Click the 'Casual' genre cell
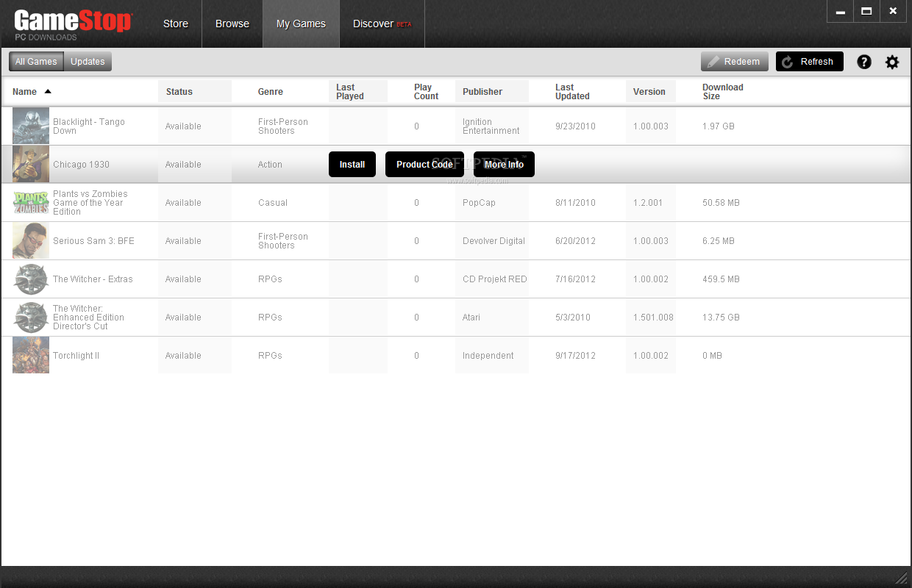This screenshot has height=588, width=912. (273, 203)
